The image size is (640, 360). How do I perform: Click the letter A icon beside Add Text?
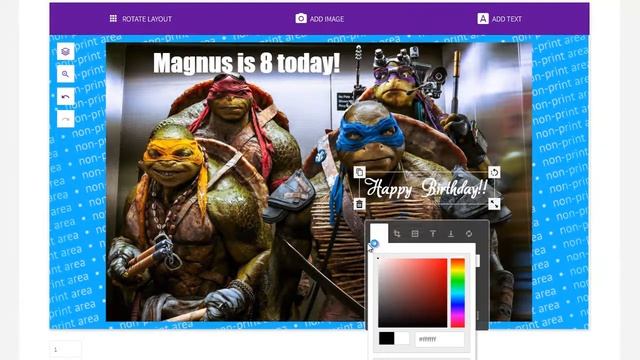point(483,19)
